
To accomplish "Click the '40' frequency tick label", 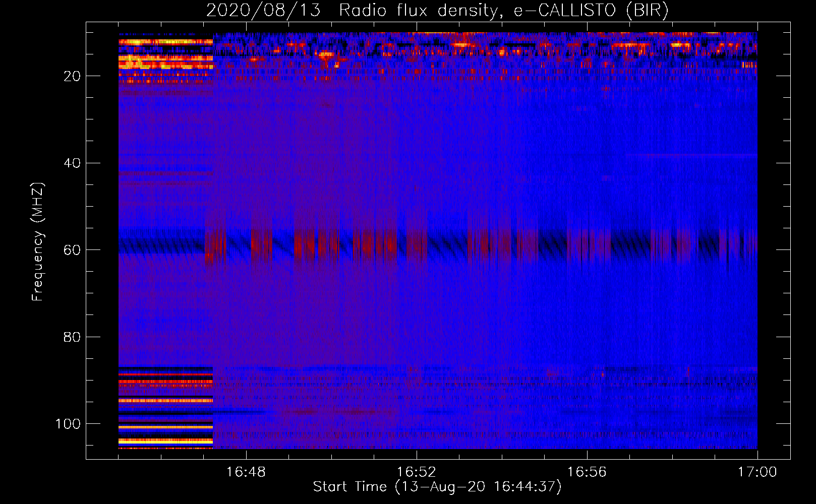I will 72,163.
